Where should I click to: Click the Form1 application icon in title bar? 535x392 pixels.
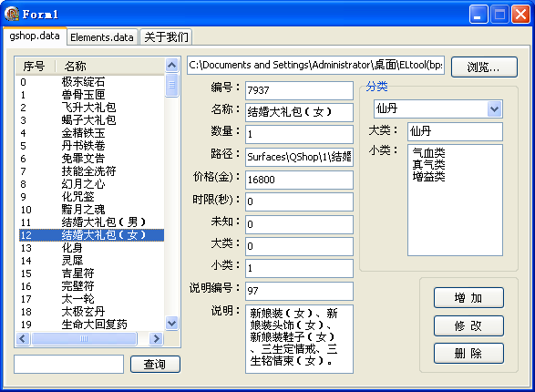12,14
